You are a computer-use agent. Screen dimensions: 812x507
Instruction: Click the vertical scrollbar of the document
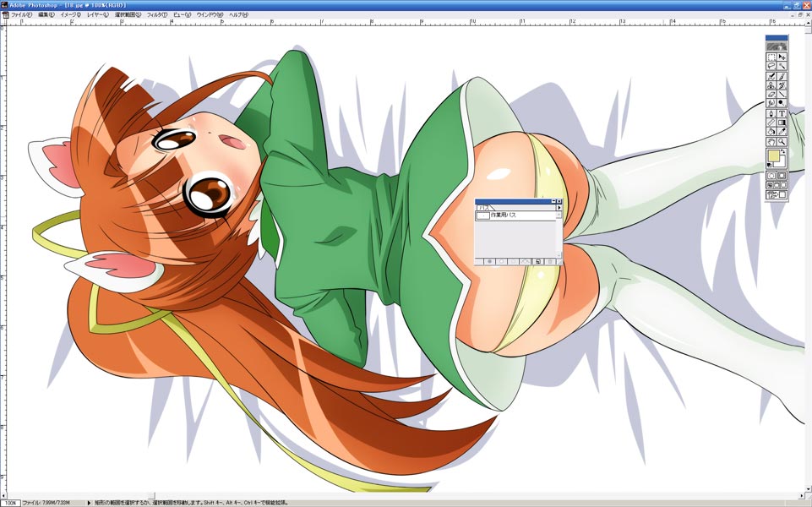(808, 259)
